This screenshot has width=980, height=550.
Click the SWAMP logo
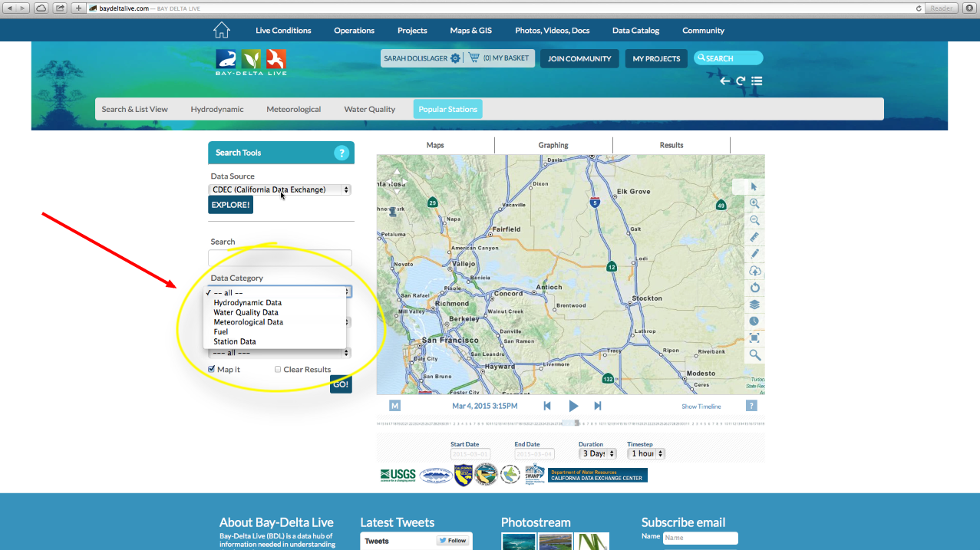(535, 474)
